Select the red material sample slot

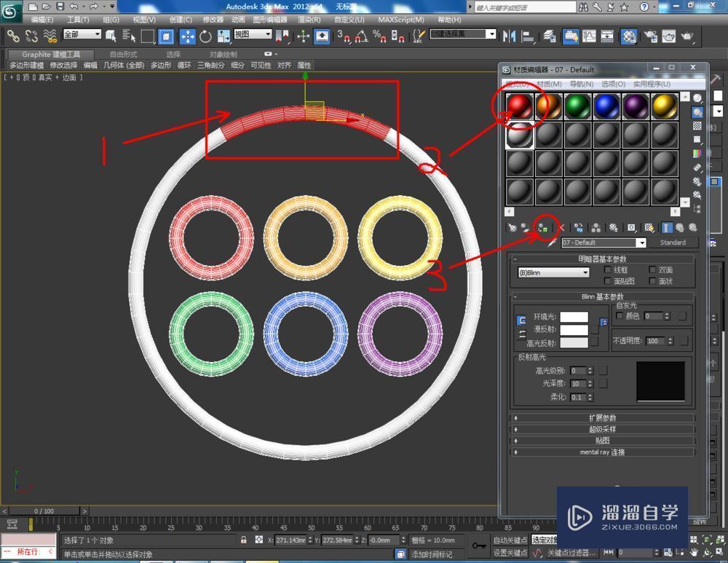coord(518,104)
